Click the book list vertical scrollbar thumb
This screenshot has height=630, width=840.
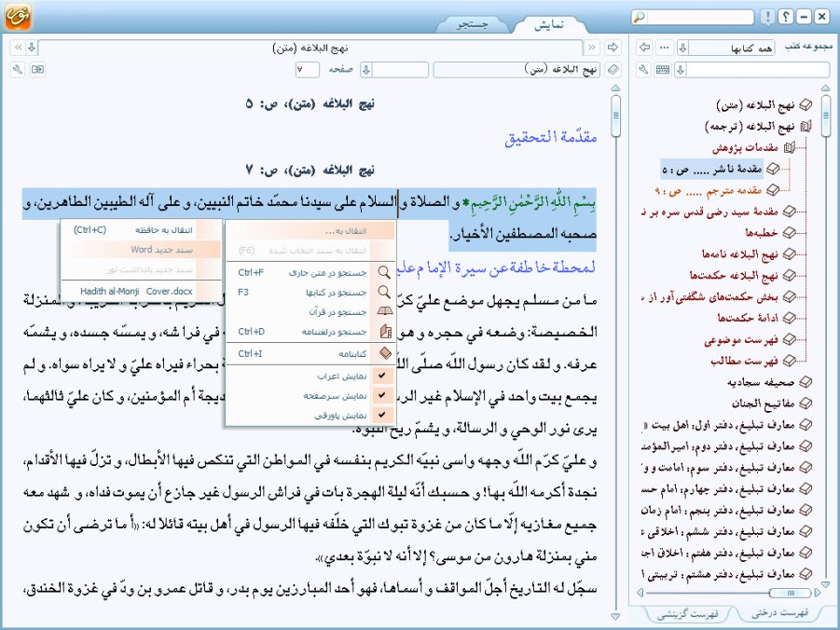pos(825,116)
